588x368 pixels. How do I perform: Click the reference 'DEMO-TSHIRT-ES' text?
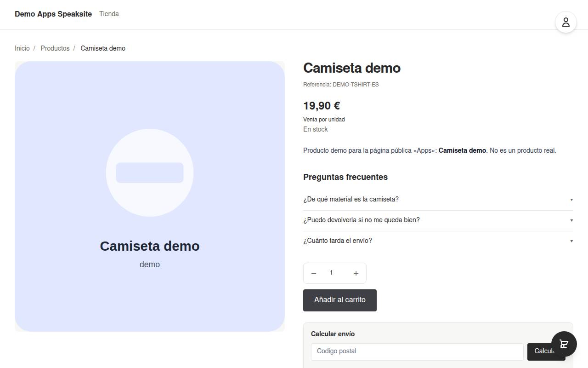[x=356, y=85]
